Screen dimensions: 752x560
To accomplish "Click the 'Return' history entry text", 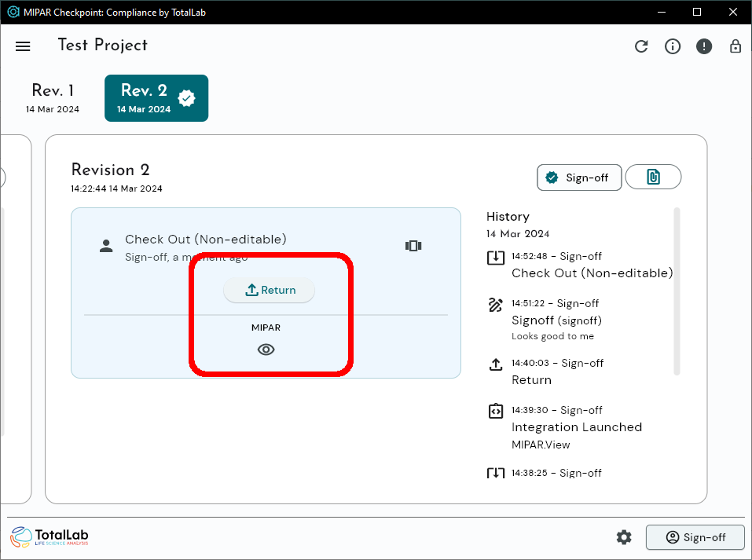I will tap(531, 380).
